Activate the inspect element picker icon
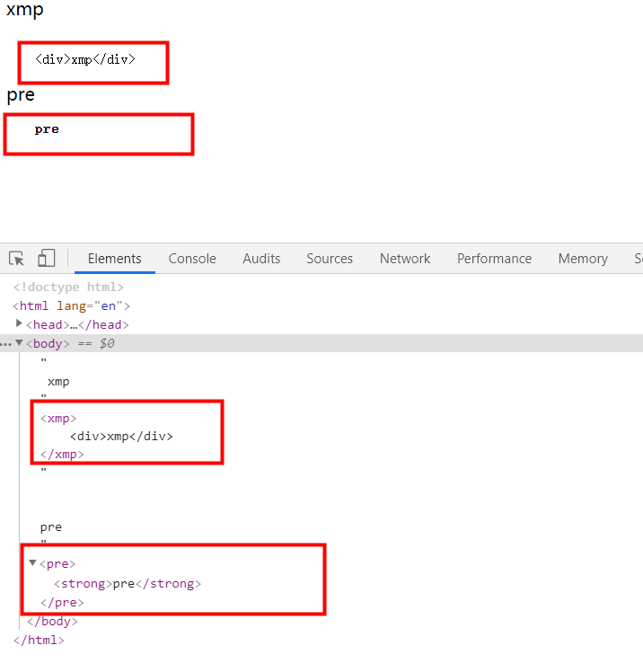643x672 pixels. click(17, 259)
